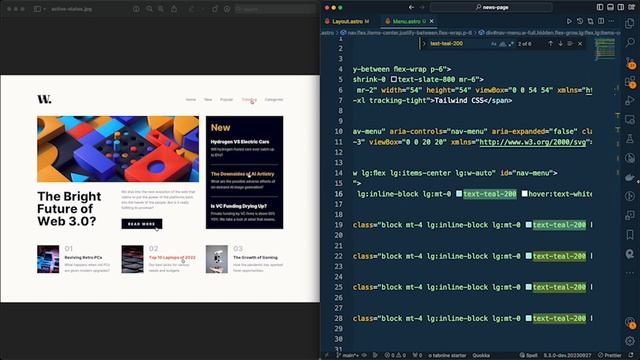Click the editor minimap
640x360 pixels.
coord(604,49)
